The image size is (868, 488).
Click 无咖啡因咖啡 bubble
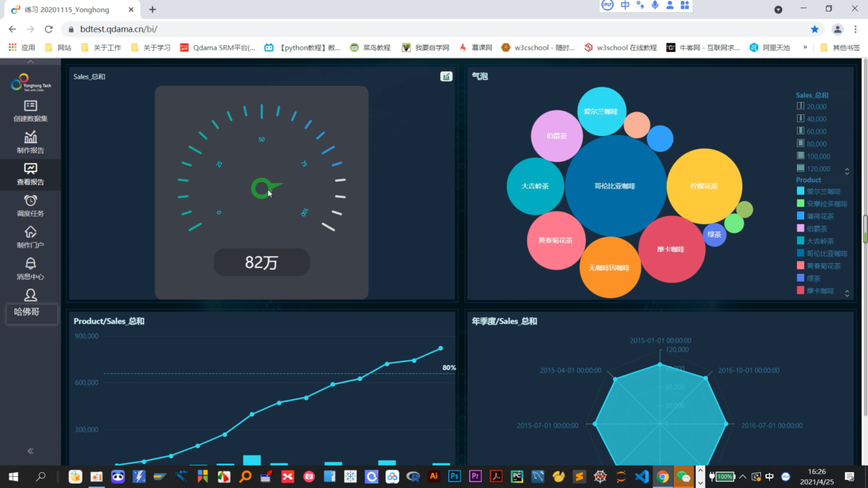coord(610,267)
